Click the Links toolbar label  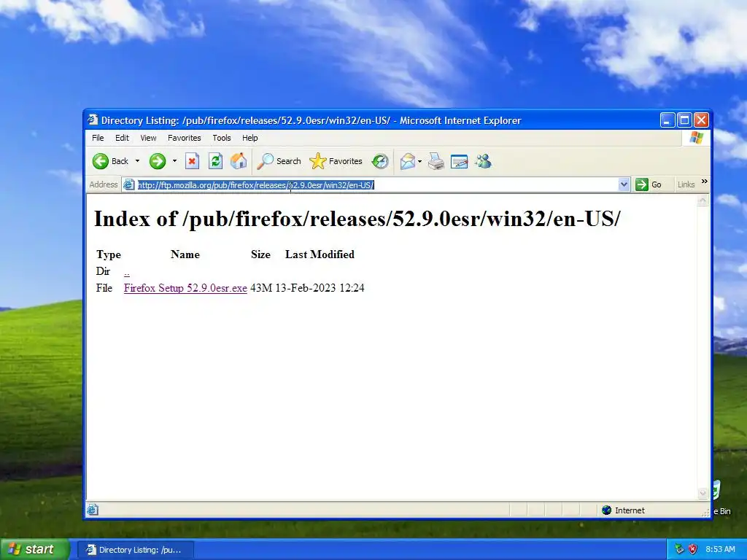coord(686,184)
